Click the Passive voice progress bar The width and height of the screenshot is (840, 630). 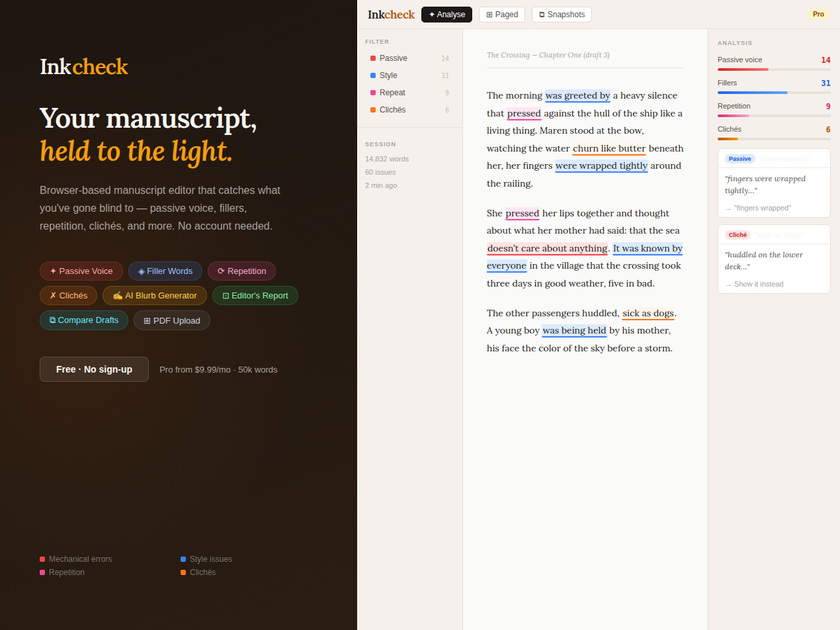(x=774, y=69)
